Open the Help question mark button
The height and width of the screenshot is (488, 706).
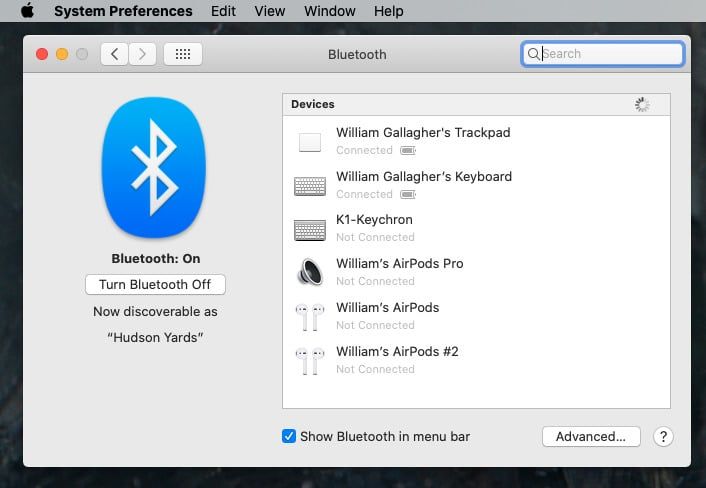pos(662,437)
